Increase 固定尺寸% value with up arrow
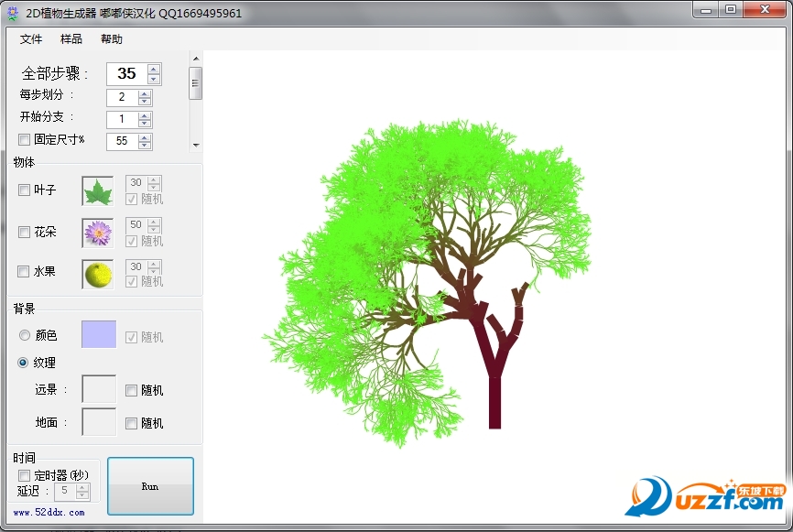This screenshot has height=532, width=793. pyautogui.click(x=146, y=138)
